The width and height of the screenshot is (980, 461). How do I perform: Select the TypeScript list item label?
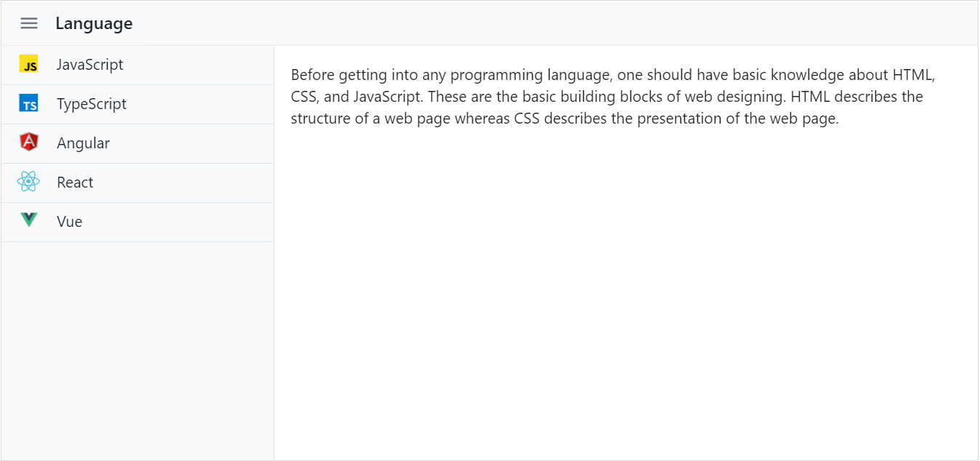(x=92, y=104)
